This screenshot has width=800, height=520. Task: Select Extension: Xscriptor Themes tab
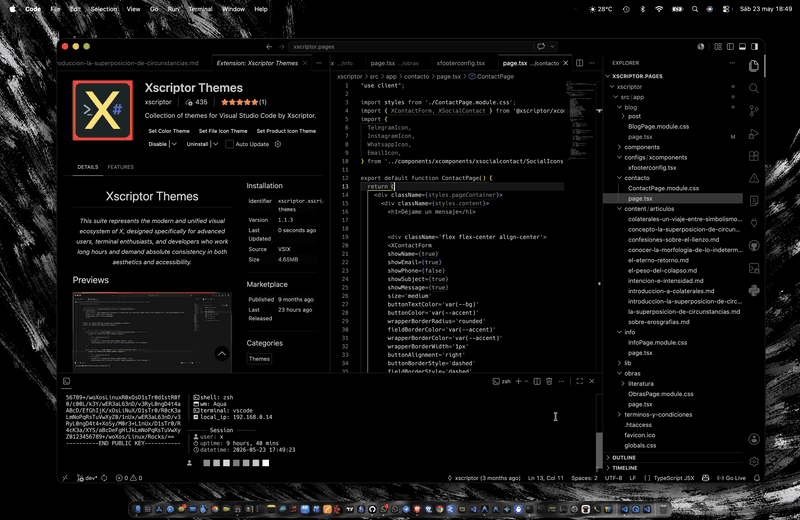[x=257, y=63]
